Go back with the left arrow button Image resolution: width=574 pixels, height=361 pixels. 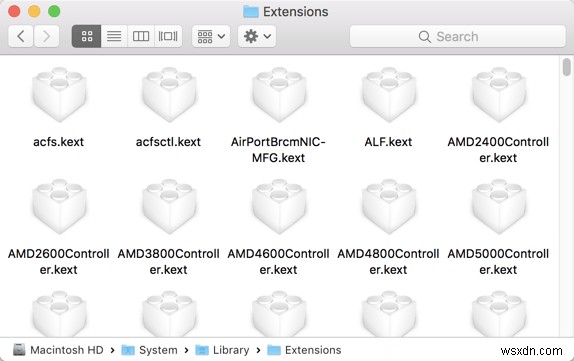[x=21, y=36]
